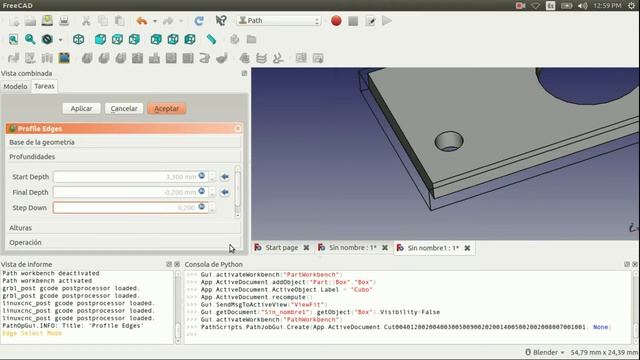Expand the Operación section
This screenshot has width=640, height=360.
click(124, 242)
